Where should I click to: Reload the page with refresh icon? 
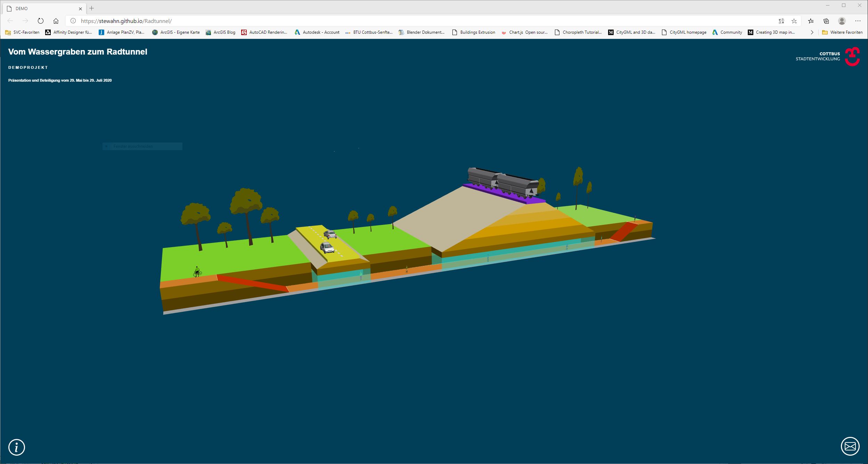point(41,21)
